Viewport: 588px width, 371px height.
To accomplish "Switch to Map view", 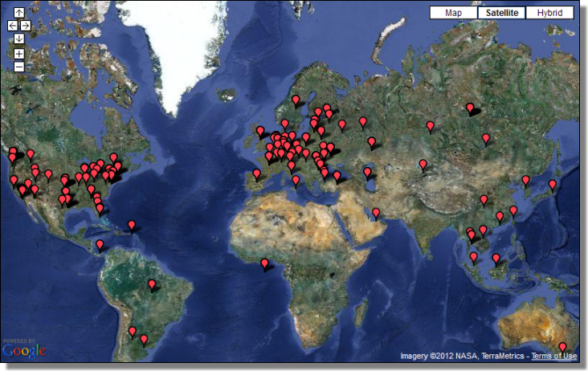I will (453, 13).
